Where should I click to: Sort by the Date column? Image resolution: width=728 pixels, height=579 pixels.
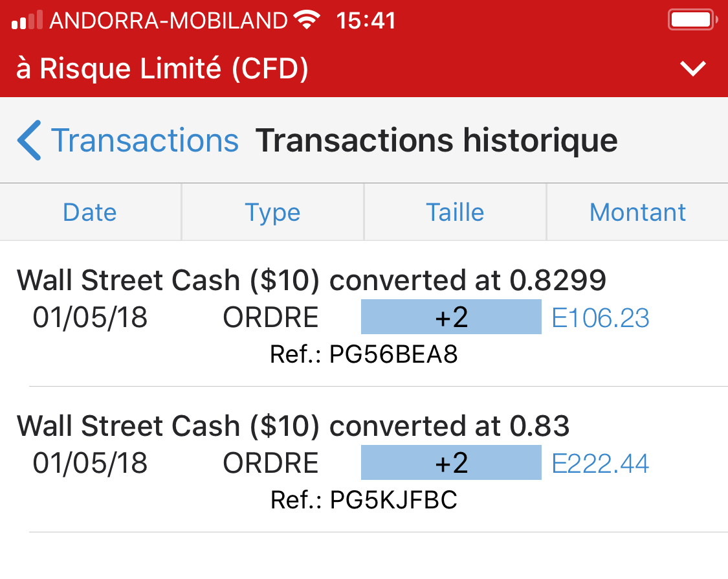pos(90,212)
